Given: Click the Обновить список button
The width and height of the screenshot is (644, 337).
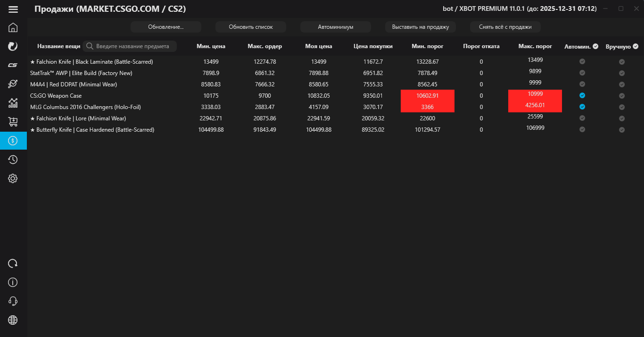Looking at the screenshot, I should [x=251, y=27].
